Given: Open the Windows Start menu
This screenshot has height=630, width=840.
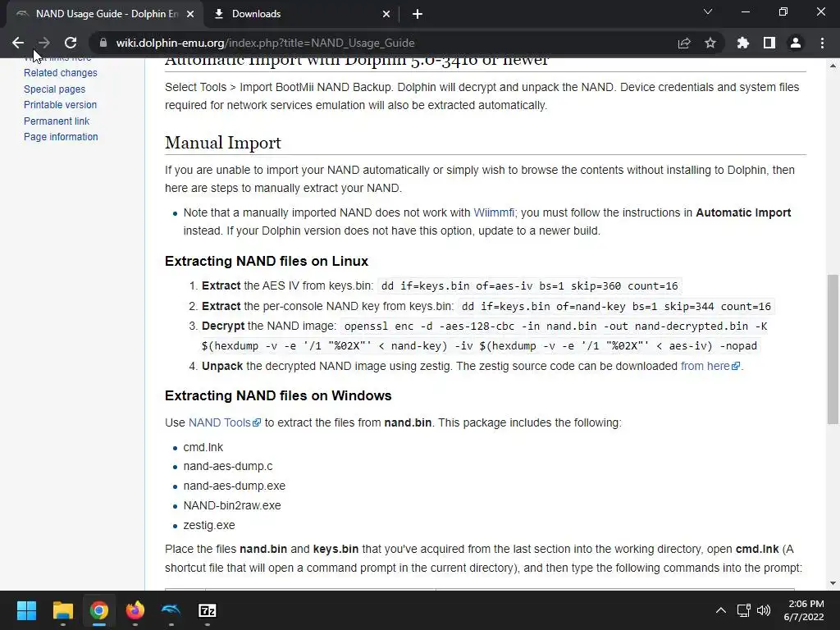Looking at the screenshot, I should [x=26, y=610].
